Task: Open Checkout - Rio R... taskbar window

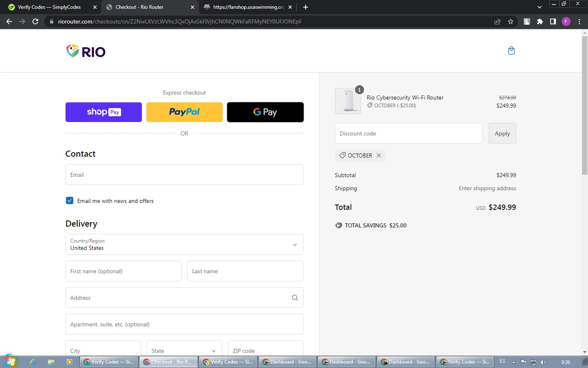Action: [x=168, y=362]
